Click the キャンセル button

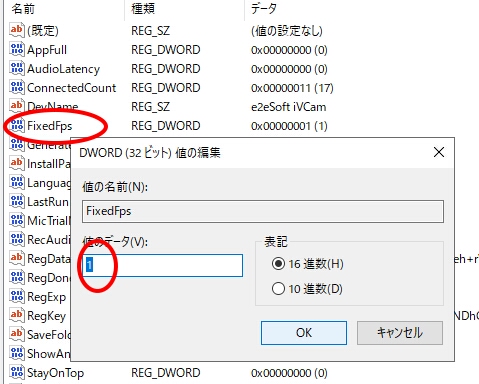[x=400, y=333]
